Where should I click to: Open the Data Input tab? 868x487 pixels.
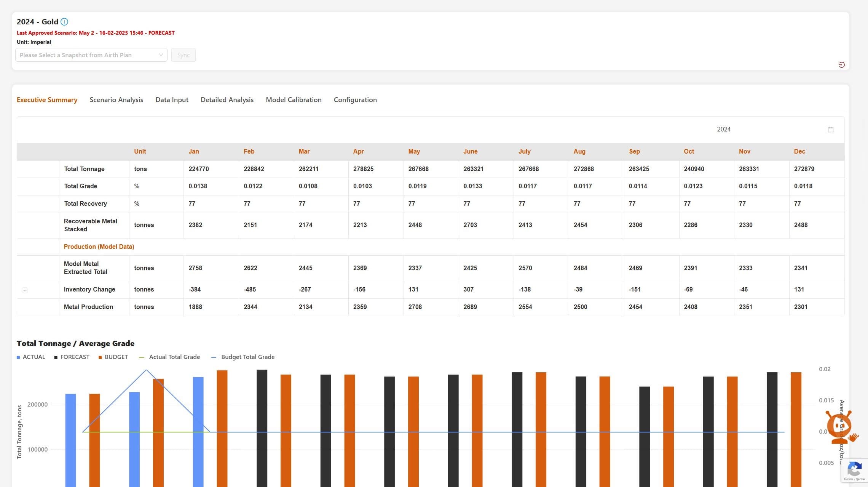pyautogui.click(x=172, y=100)
